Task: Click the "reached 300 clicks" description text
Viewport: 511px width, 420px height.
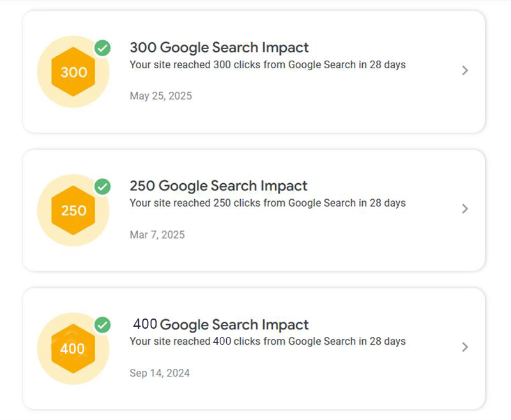Action: click(x=267, y=64)
